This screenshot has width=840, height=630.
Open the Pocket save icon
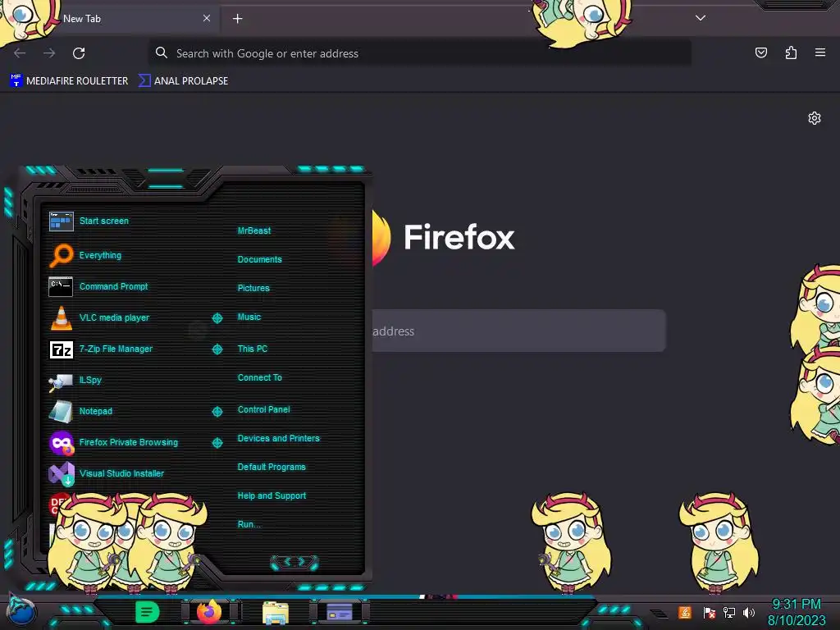(x=760, y=52)
